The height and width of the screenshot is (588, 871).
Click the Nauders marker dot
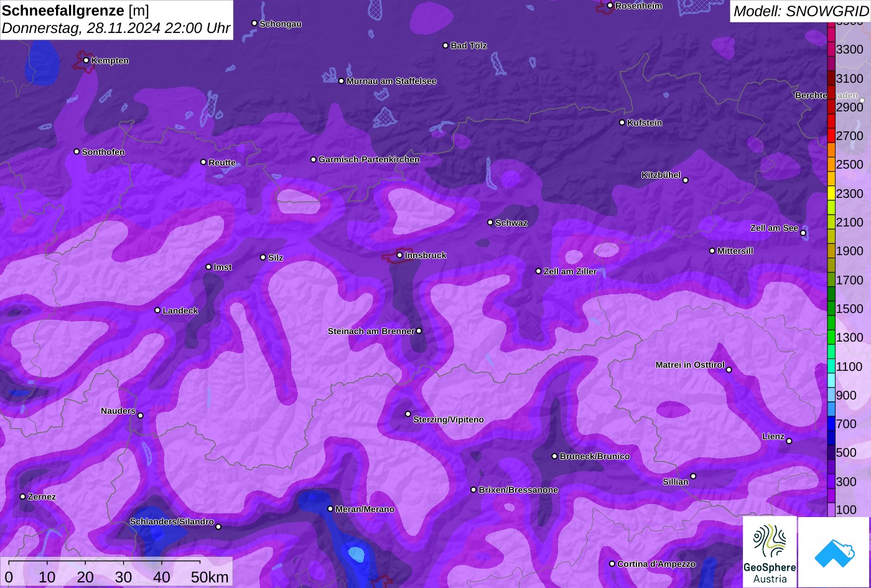[141, 416]
